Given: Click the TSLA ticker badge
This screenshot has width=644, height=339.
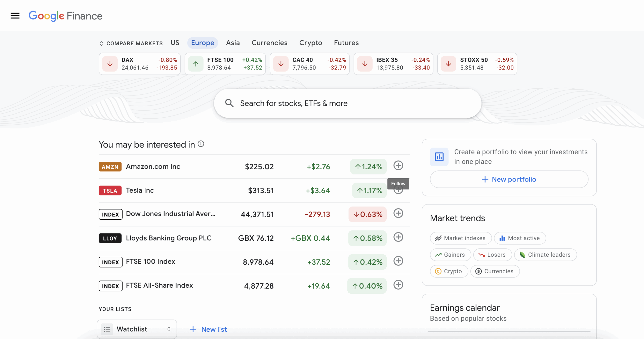Looking at the screenshot, I should point(110,191).
